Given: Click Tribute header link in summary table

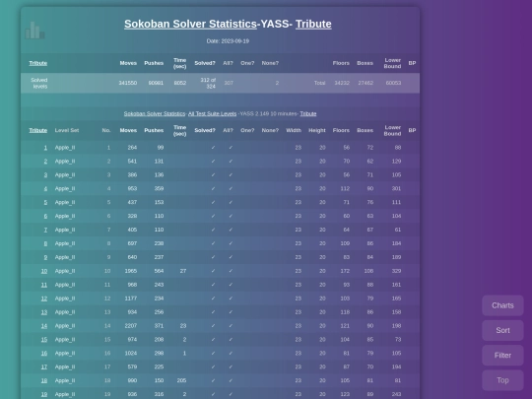Looking at the screenshot, I should coord(38,63).
